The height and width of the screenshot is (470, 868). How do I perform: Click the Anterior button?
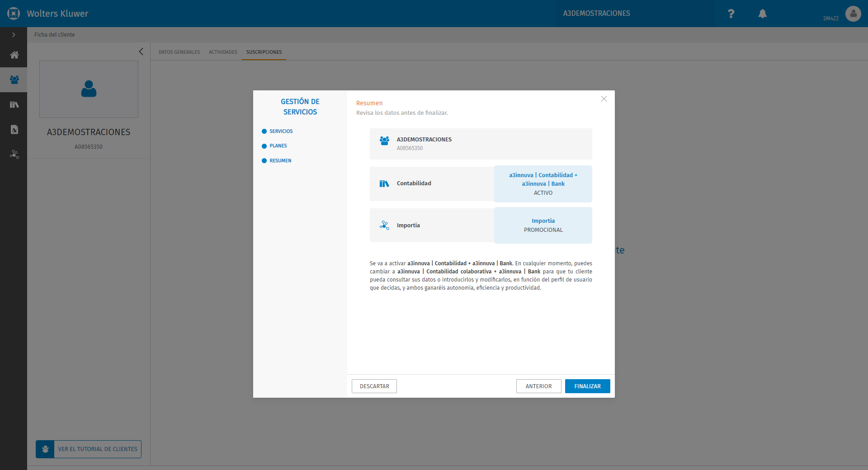pos(538,386)
